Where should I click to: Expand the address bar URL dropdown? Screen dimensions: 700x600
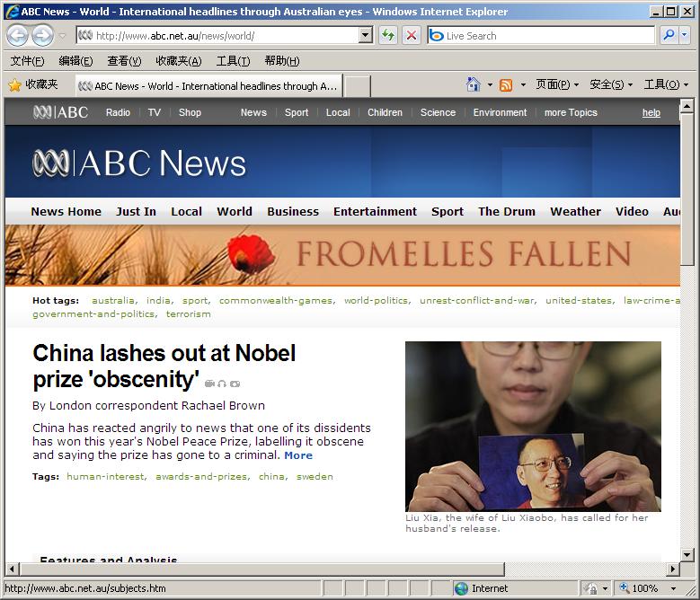tap(366, 35)
